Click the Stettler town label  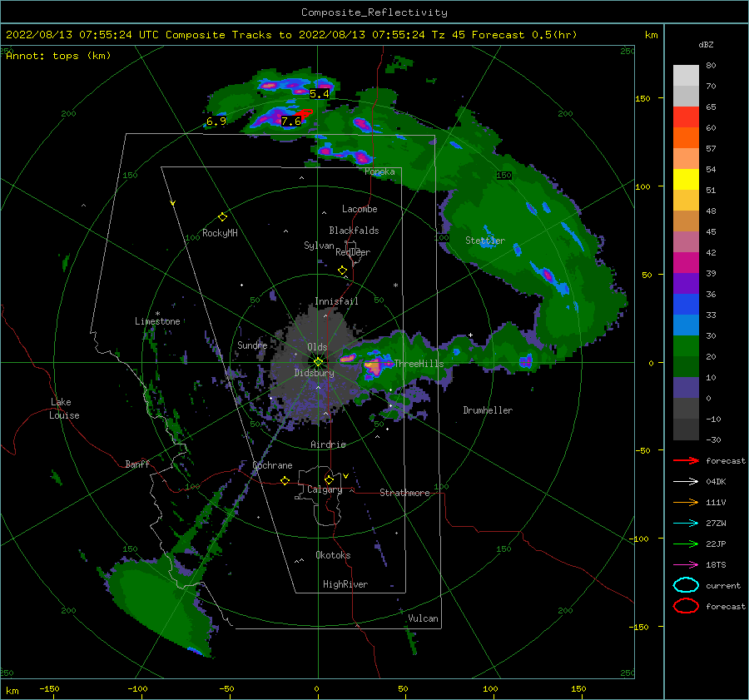[x=485, y=241]
